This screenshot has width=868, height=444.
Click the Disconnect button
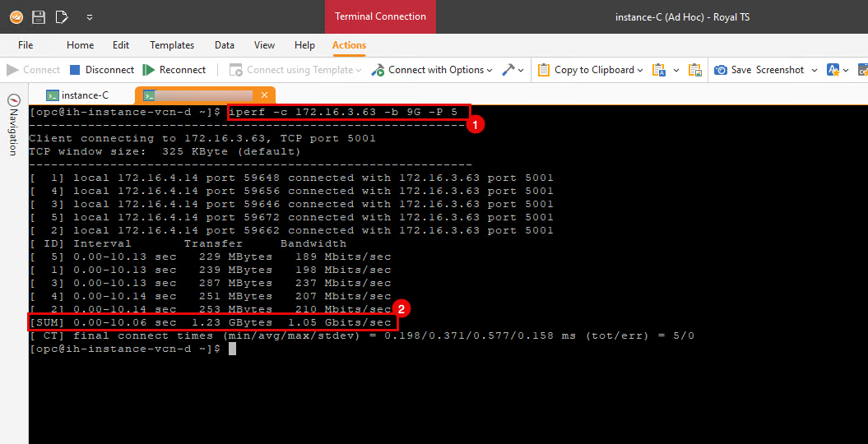tap(101, 70)
